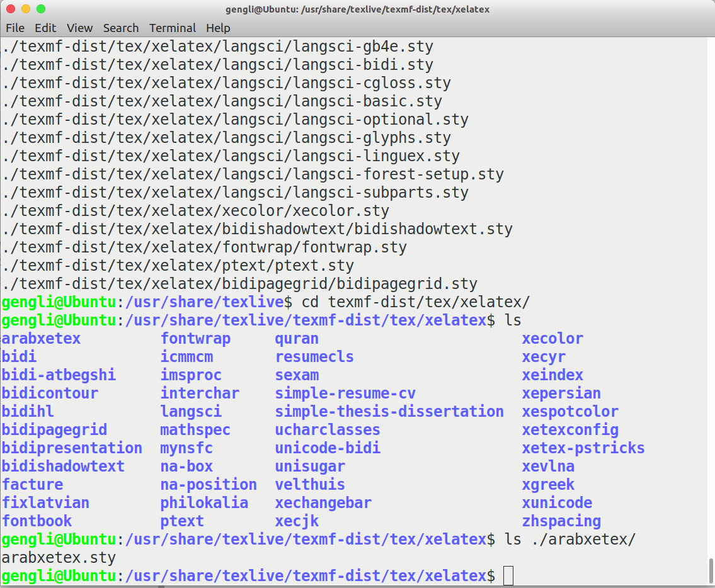The height and width of the screenshot is (588, 715).
Task: Select the quran directory name
Action: [296, 338]
